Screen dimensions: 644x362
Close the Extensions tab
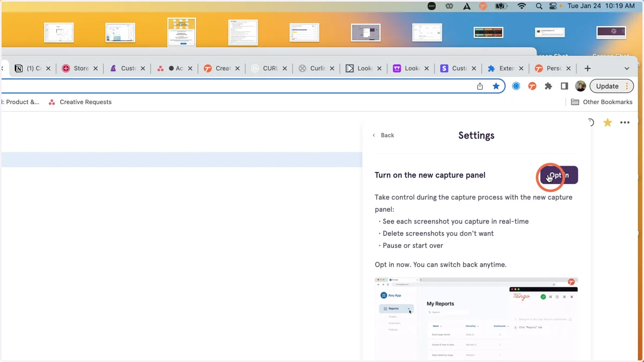[521, 69]
